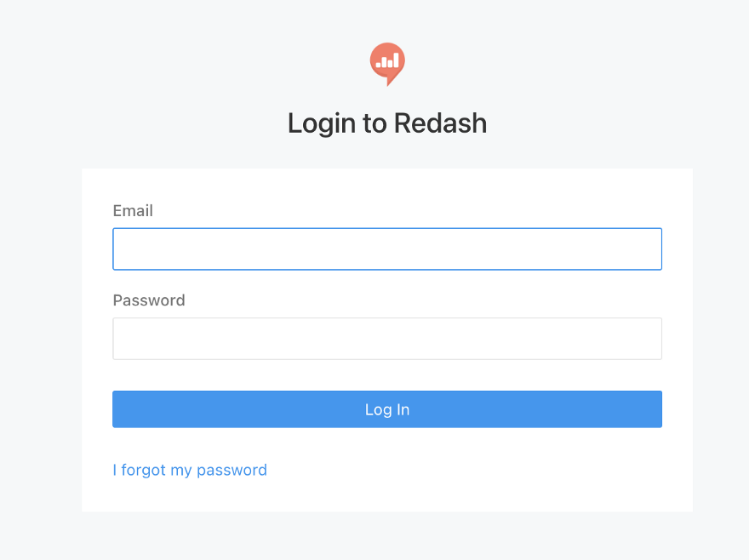749x560 pixels.
Task: Open the "I forgot my password" link
Action: [190, 470]
